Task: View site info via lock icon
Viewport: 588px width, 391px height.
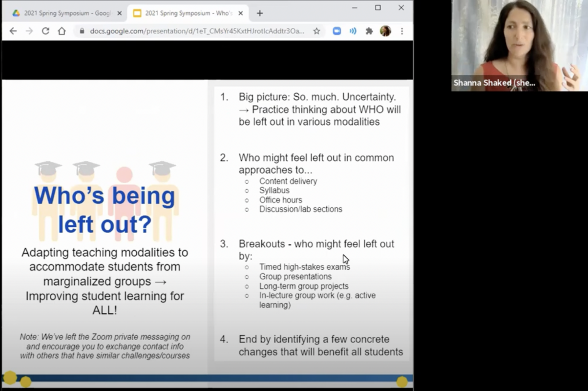Action: coord(82,31)
